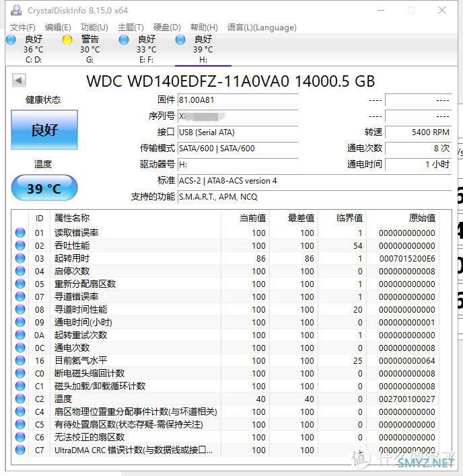Click status orb of attribute C4

pyautogui.click(x=20, y=411)
